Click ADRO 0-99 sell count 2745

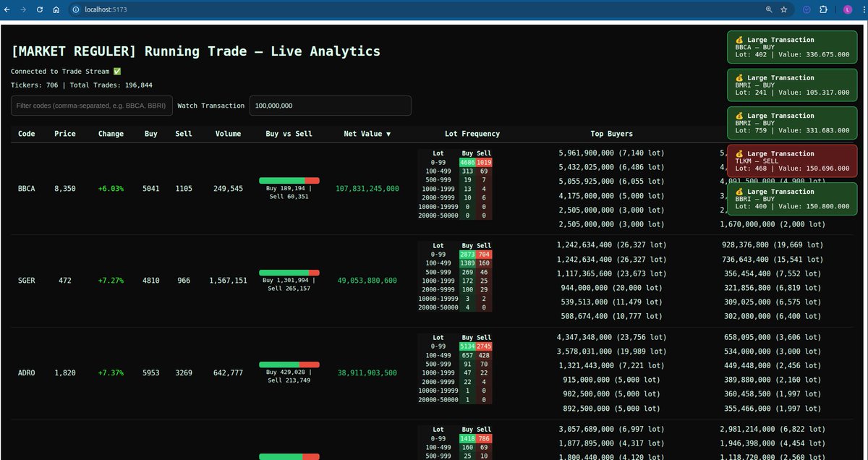484,346
